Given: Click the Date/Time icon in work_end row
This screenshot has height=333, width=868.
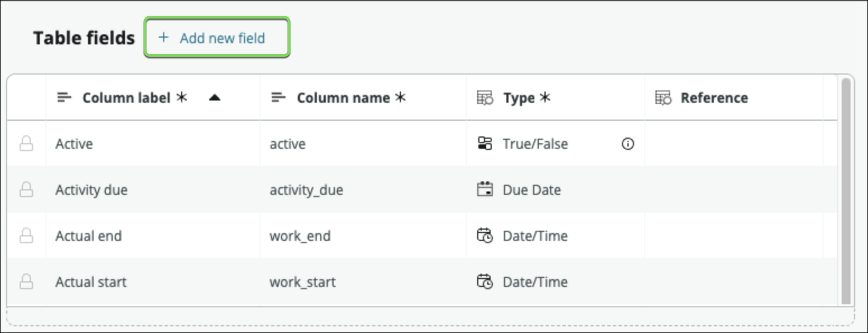Looking at the screenshot, I should pyautogui.click(x=484, y=236).
